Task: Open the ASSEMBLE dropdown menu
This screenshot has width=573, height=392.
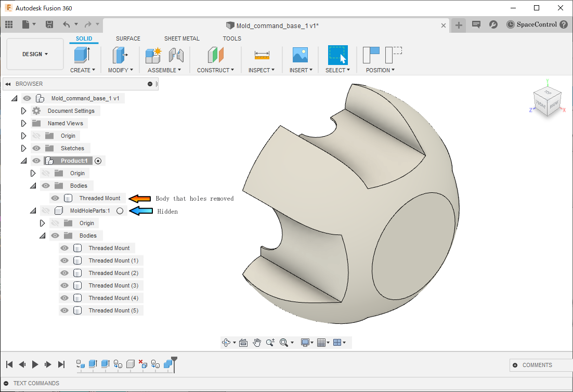Action: pyautogui.click(x=164, y=70)
